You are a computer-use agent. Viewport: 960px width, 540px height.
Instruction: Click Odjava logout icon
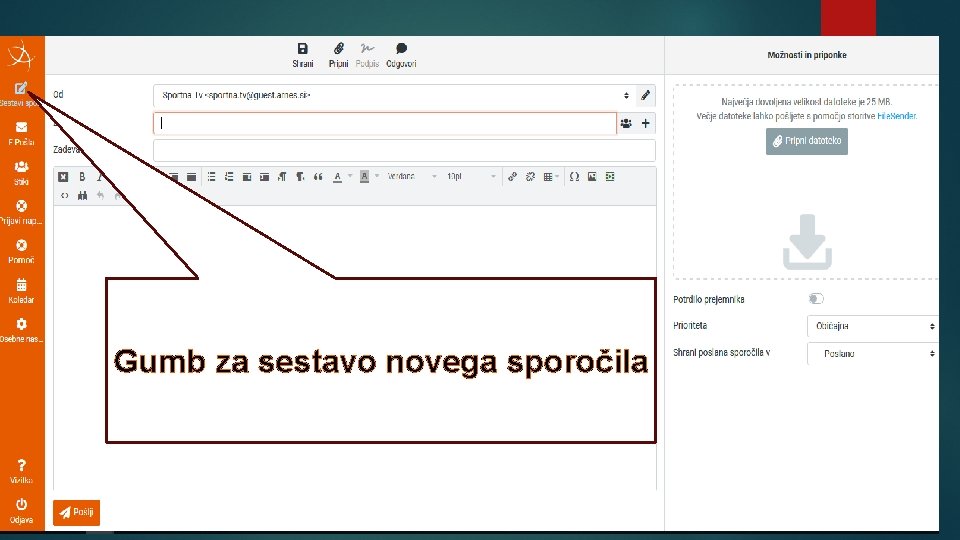coord(21,504)
